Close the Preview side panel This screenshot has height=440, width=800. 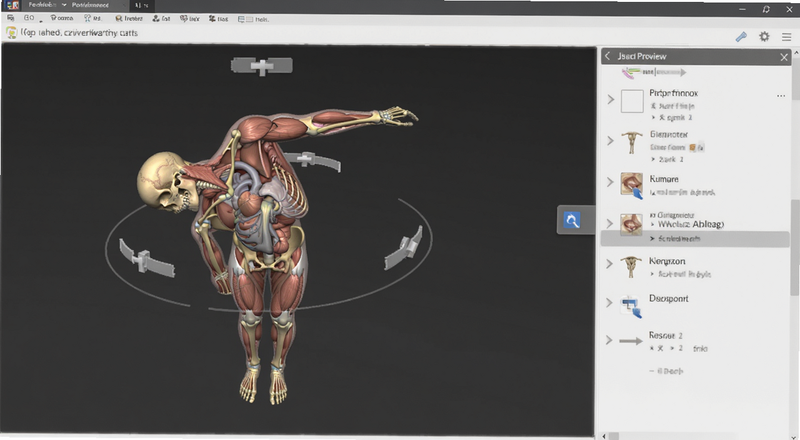pos(784,57)
